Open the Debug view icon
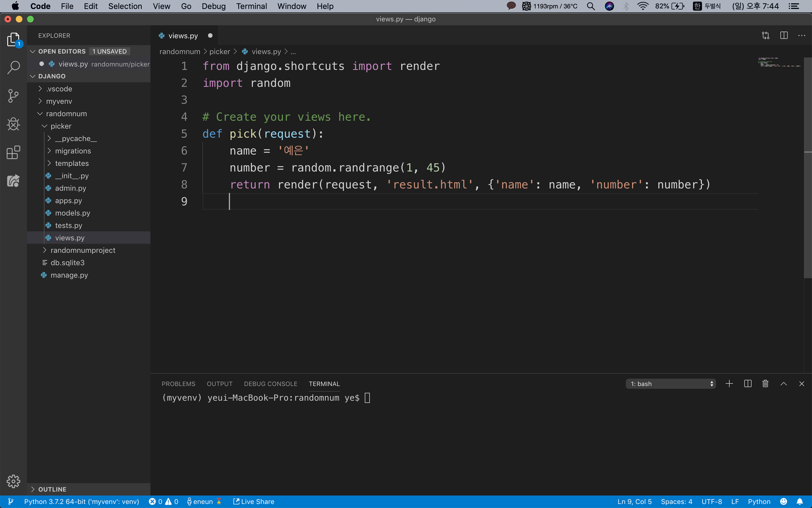Screen dimensions: 812x508 click(13, 124)
